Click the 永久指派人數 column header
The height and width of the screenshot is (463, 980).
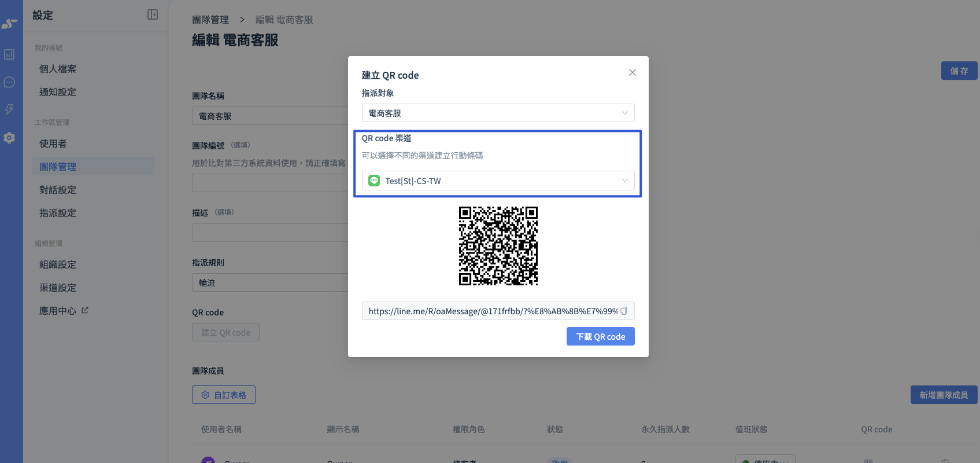coord(665,429)
